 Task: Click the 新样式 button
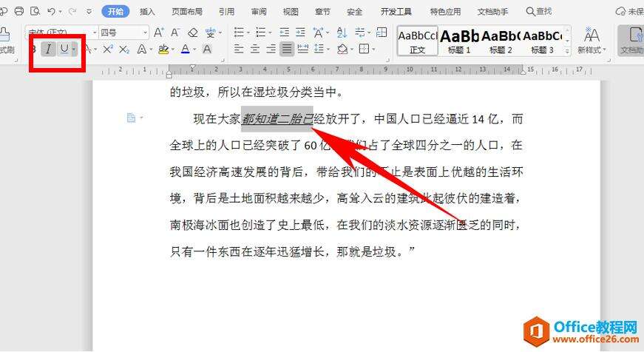[x=592, y=40]
